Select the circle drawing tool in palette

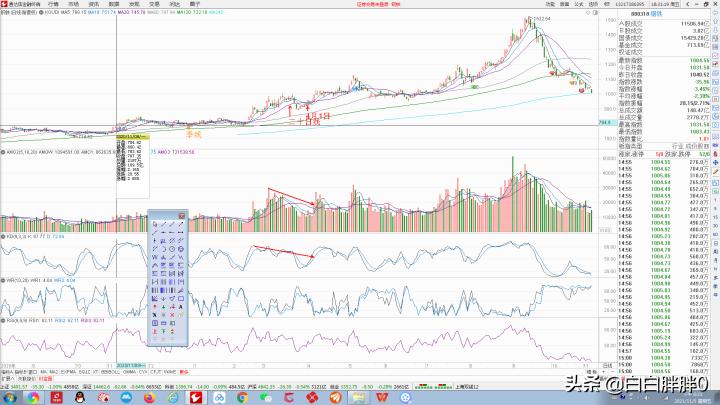click(x=172, y=249)
